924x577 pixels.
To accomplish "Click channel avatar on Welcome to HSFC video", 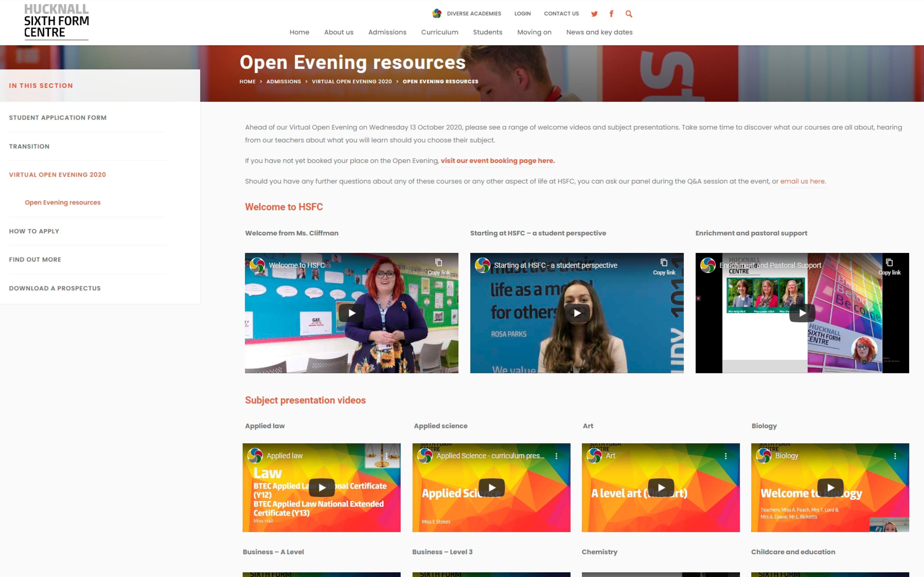I will click(257, 265).
